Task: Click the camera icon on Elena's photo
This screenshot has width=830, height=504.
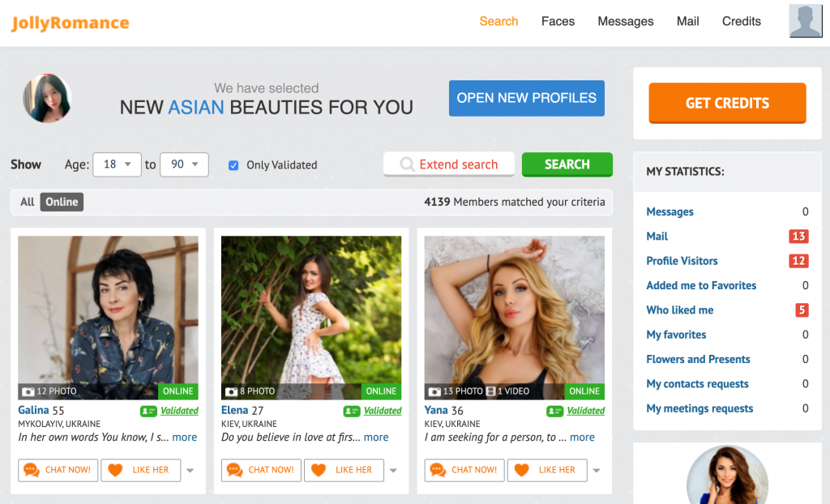Action: pos(231,391)
